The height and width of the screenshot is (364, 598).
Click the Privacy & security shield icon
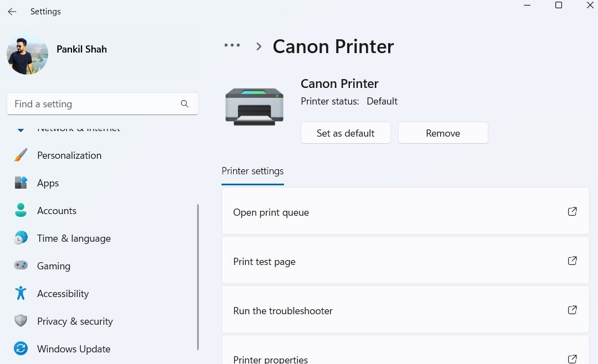[x=21, y=321]
